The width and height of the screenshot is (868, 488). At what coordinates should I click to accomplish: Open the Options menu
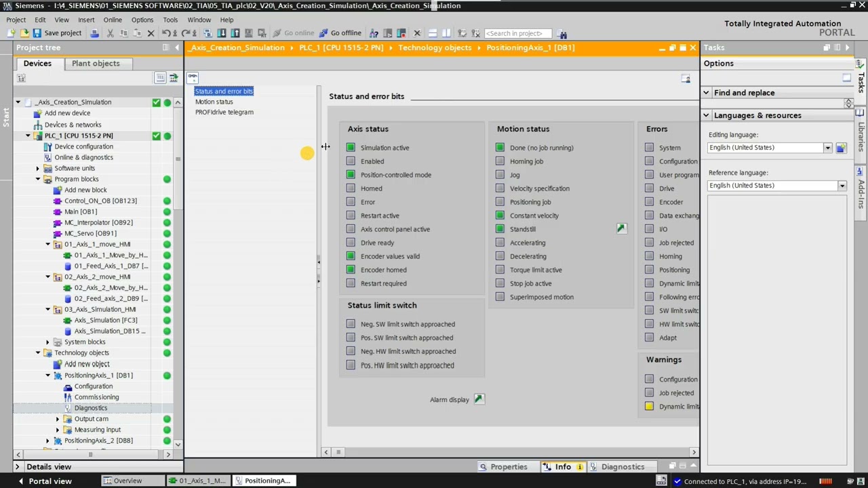pyautogui.click(x=142, y=20)
